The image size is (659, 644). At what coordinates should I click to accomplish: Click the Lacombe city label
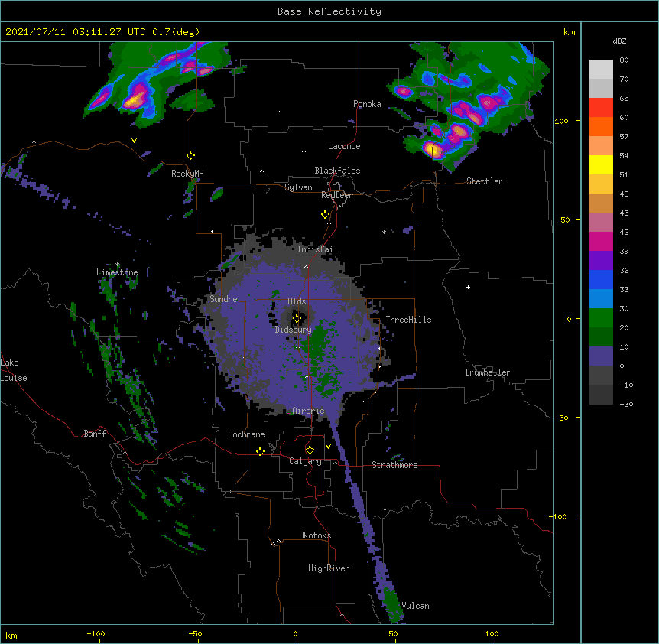[344, 146]
